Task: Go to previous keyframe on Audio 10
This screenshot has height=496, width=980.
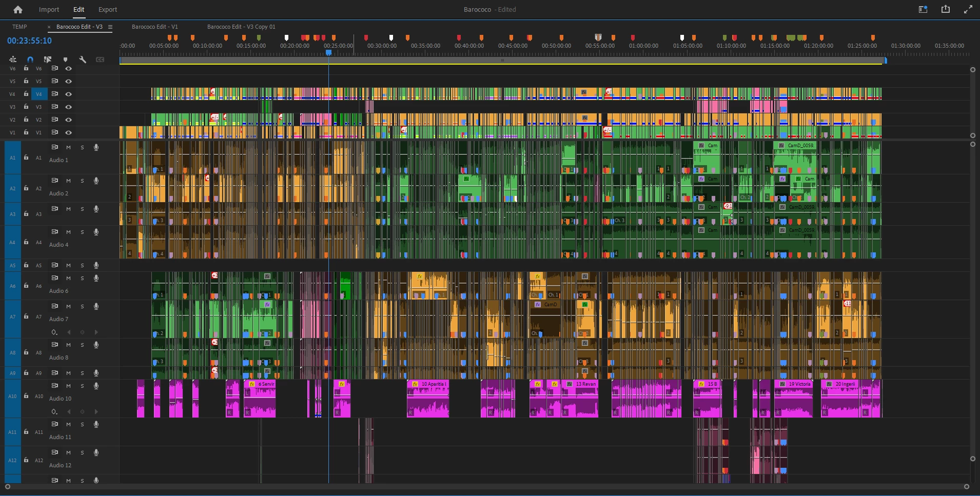Action: (x=68, y=411)
